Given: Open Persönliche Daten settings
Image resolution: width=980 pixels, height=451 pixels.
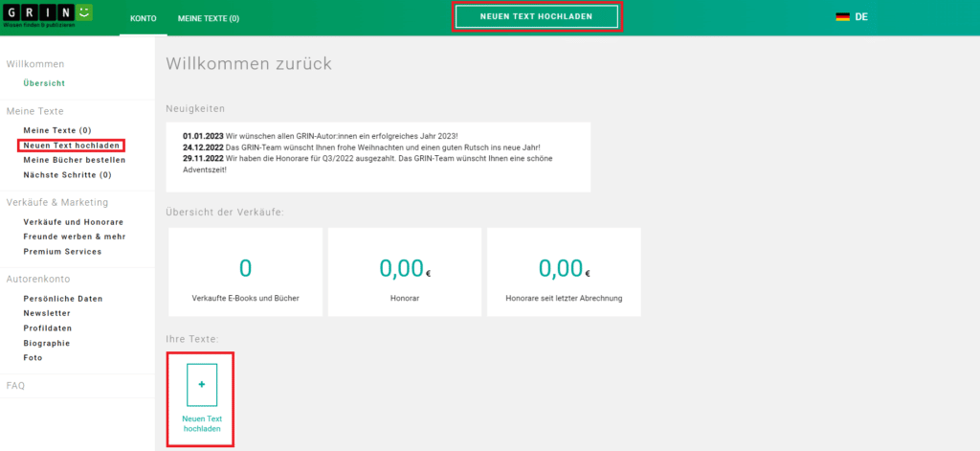Looking at the screenshot, I should [63, 299].
